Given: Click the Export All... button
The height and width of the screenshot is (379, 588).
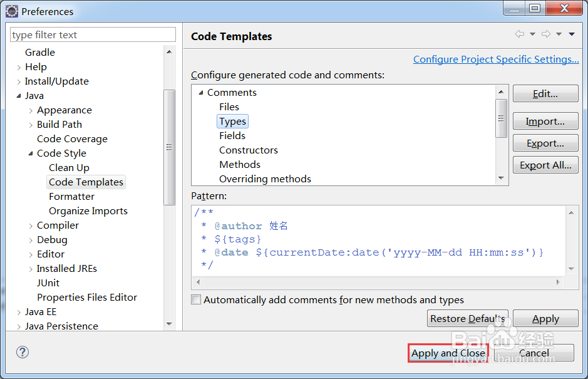Looking at the screenshot, I should coord(545,165).
